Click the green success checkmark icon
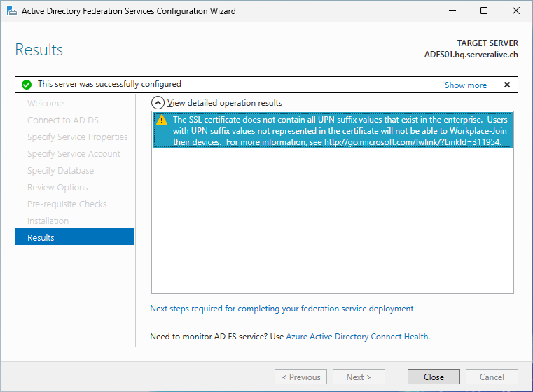 [x=27, y=85]
